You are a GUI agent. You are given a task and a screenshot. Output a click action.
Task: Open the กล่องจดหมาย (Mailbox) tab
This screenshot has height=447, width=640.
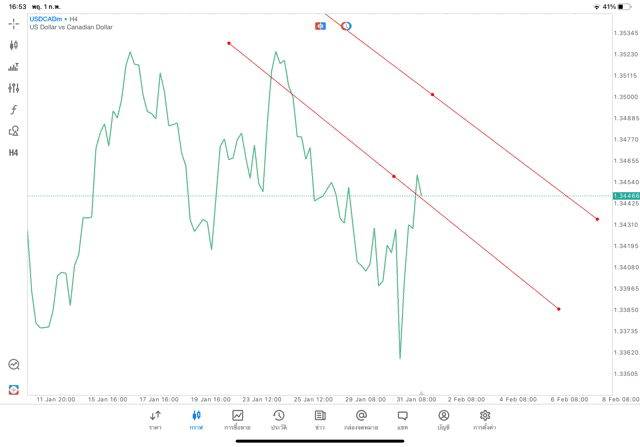[x=361, y=420]
